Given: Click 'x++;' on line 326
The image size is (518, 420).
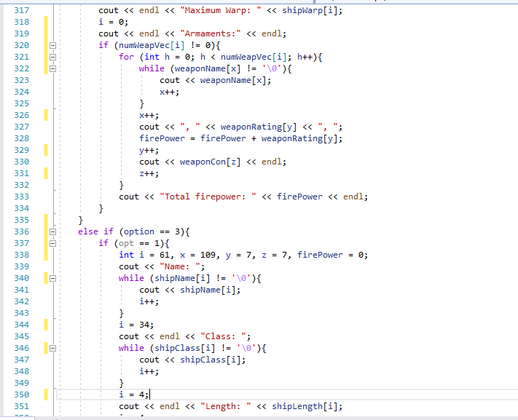Looking at the screenshot, I should (x=149, y=115).
